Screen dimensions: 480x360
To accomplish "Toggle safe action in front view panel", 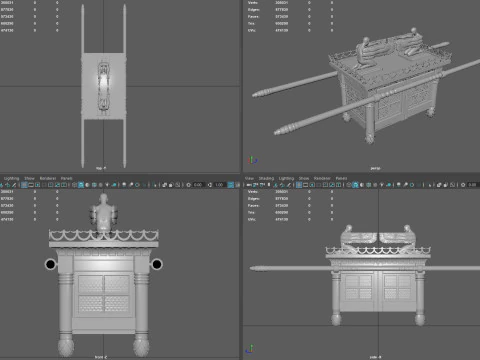I will click(57, 185).
